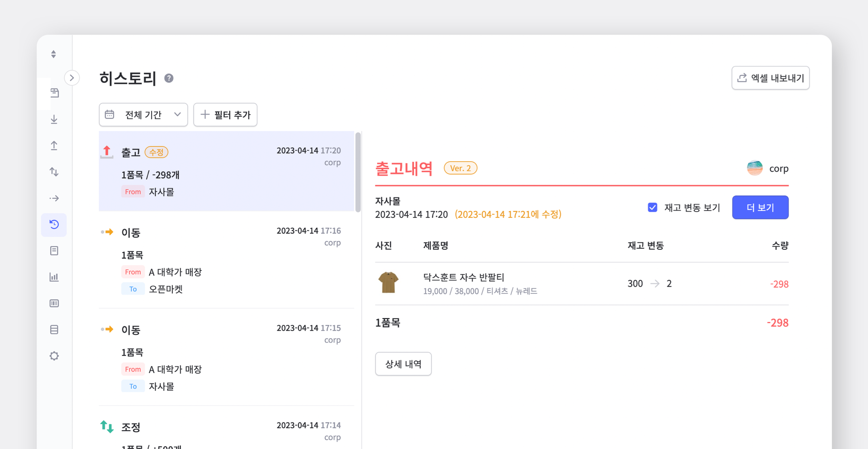Select the stock-out (upload arrow) sidebar icon
The image size is (868, 449).
(x=54, y=146)
